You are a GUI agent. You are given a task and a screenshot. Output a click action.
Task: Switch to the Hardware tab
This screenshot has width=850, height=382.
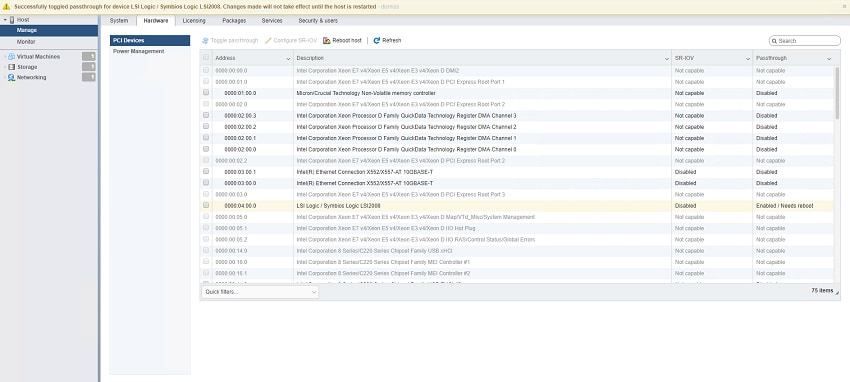tap(156, 21)
